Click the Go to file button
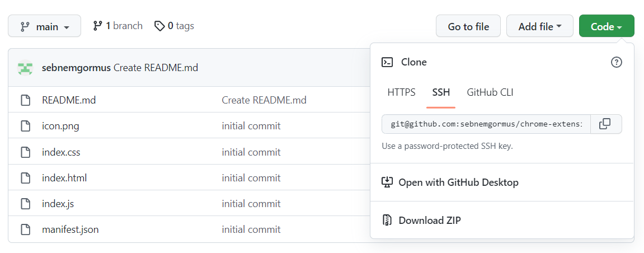Screen dimensions: 644x253 pos(468,26)
